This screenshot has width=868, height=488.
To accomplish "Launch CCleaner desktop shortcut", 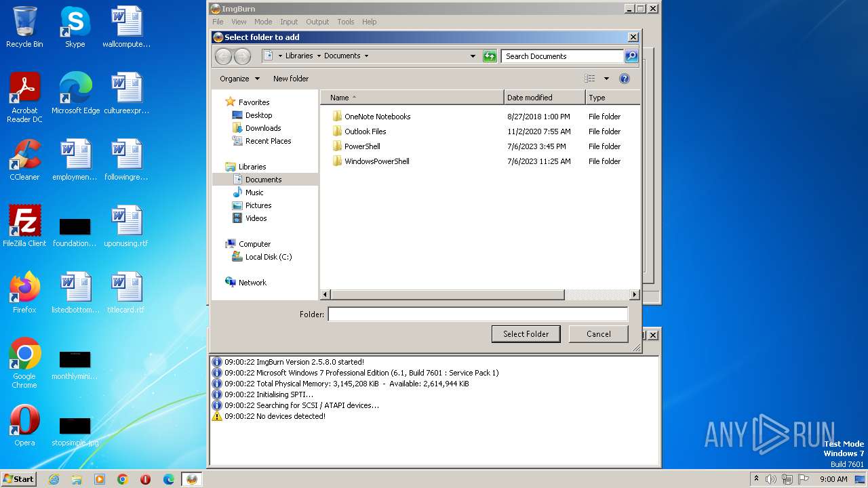I will click(24, 160).
